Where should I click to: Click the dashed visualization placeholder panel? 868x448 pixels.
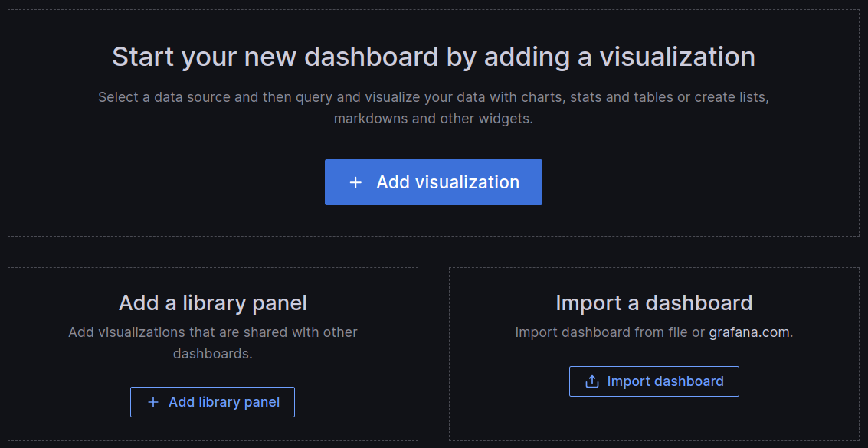click(x=433, y=123)
